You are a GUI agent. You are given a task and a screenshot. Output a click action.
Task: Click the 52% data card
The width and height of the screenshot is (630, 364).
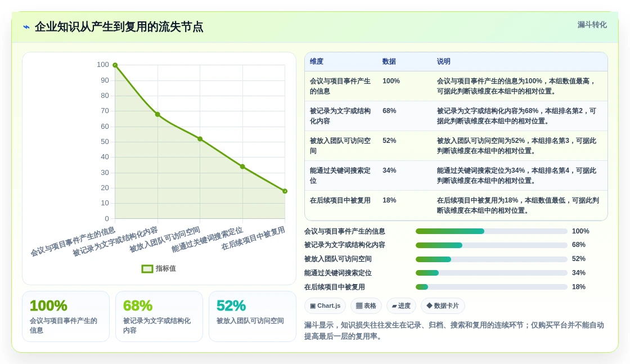pyautogui.click(x=253, y=317)
